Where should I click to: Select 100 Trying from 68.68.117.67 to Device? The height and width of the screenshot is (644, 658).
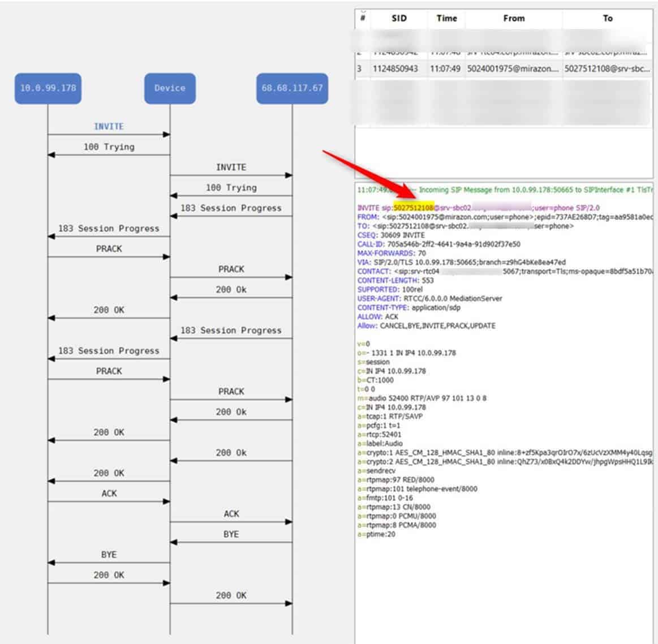[x=231, y=188]
